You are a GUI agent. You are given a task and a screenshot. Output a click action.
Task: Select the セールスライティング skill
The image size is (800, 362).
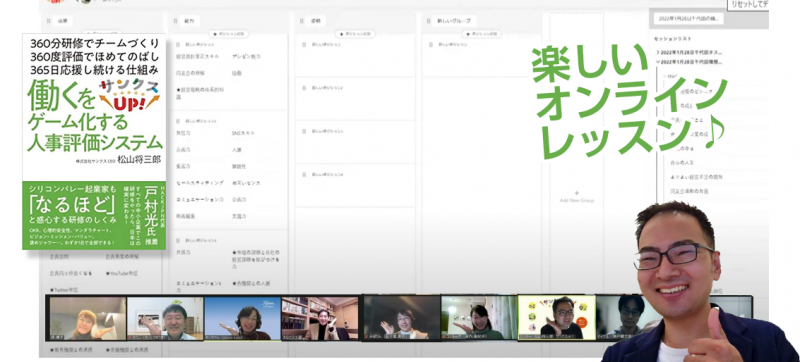coord(199,183)
